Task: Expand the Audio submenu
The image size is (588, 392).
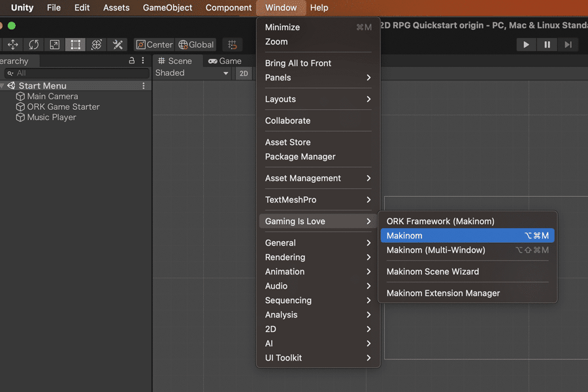Action: (x=318, y=286)
